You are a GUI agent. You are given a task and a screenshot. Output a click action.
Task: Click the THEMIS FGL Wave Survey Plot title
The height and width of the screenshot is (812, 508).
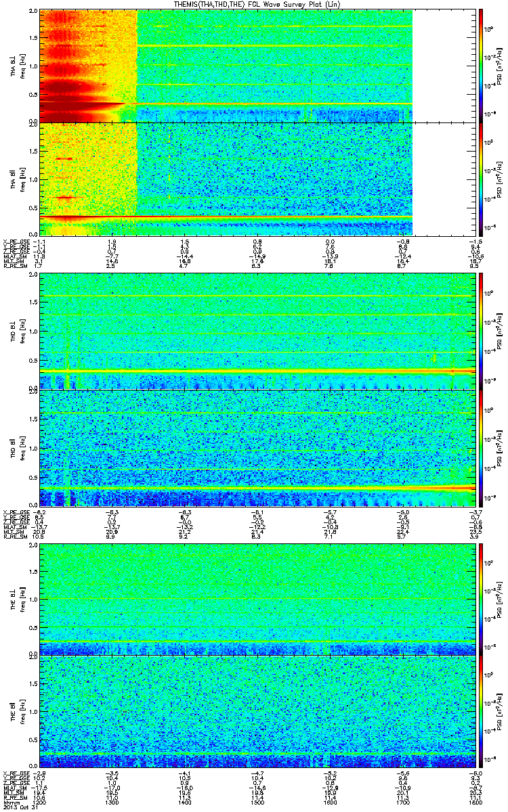click(257, 4)
